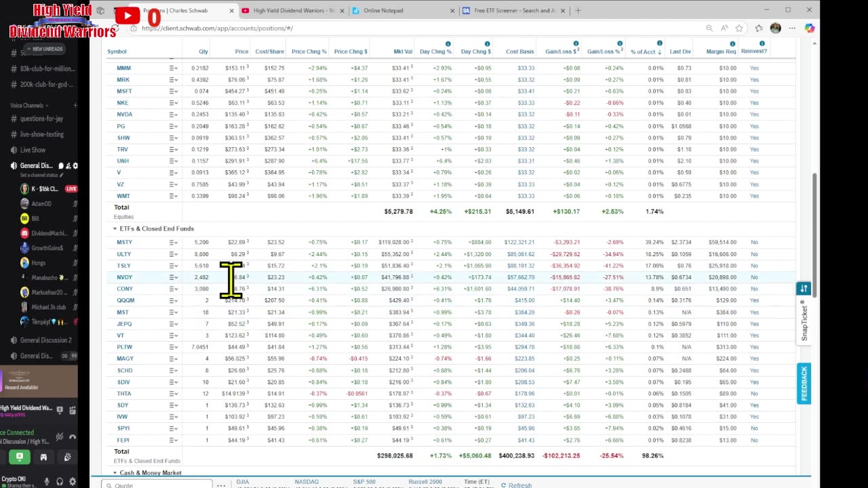
Task: Open the row menu icon for MSTY
Action: point(174,243)
